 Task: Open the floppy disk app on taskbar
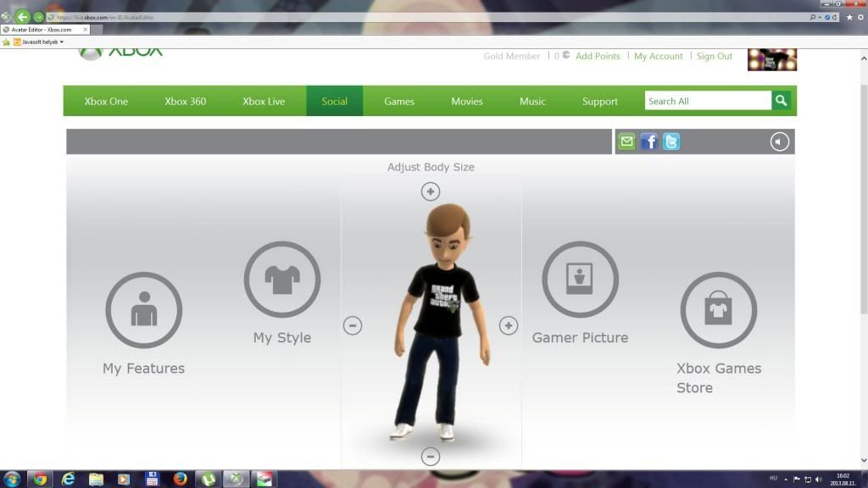pos(152,479)
